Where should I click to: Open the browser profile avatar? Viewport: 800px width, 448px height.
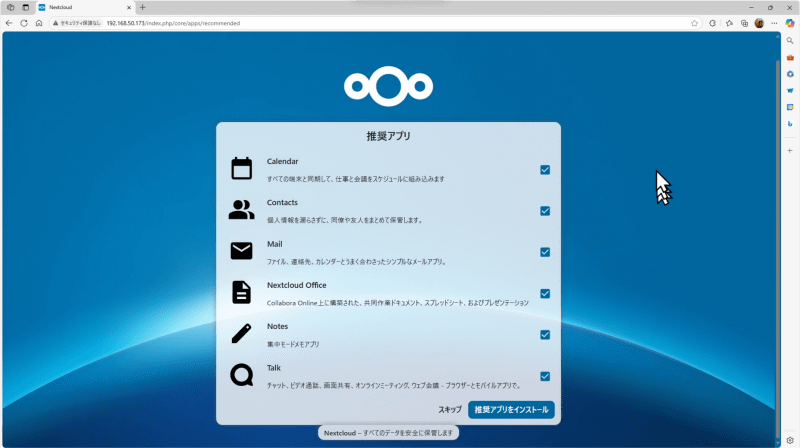[759, 23]
